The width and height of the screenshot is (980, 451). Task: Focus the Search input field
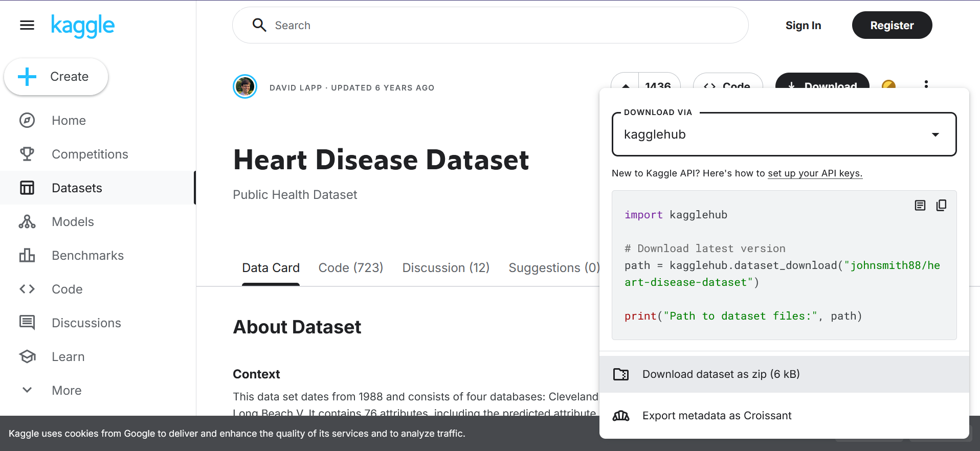[x=491, y=25]
